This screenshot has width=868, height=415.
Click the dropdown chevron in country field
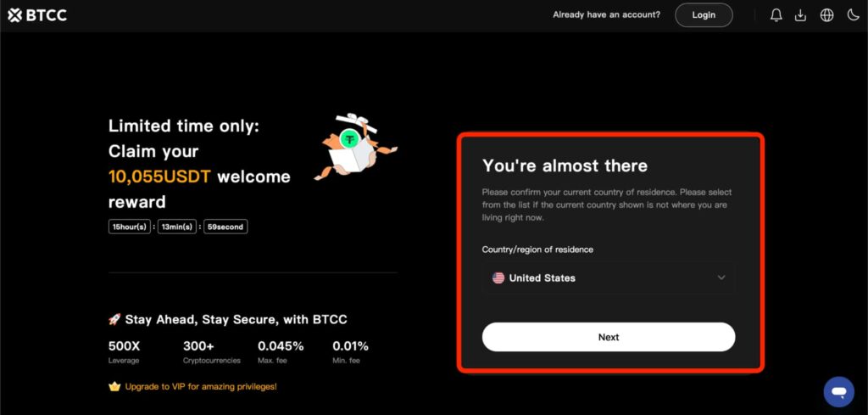coord(721,278)
